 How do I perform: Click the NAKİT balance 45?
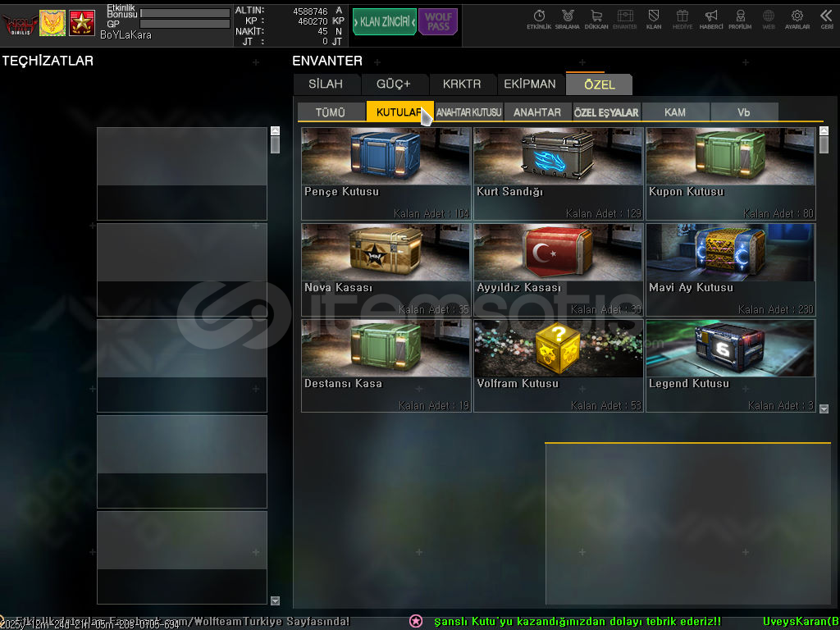(322, 32)
